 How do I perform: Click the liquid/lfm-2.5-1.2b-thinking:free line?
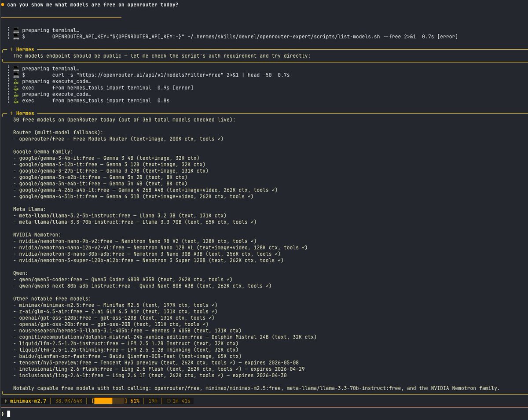[x=126, y=350]
